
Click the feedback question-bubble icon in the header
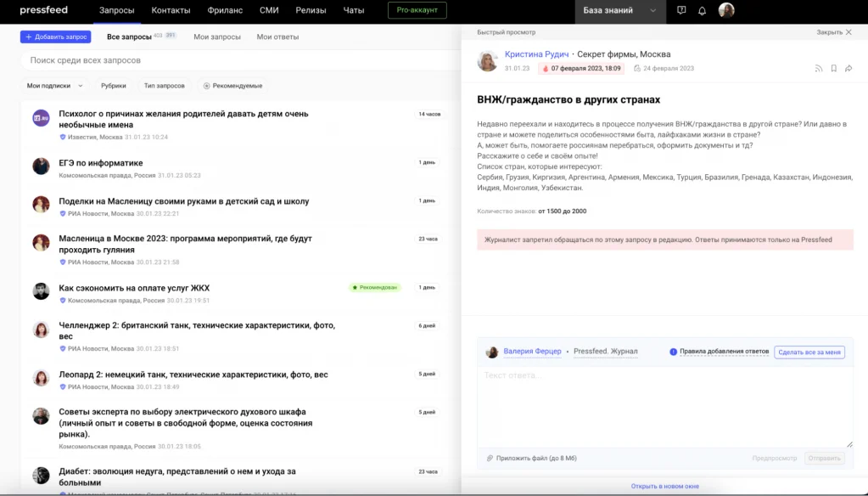(680, 10)
